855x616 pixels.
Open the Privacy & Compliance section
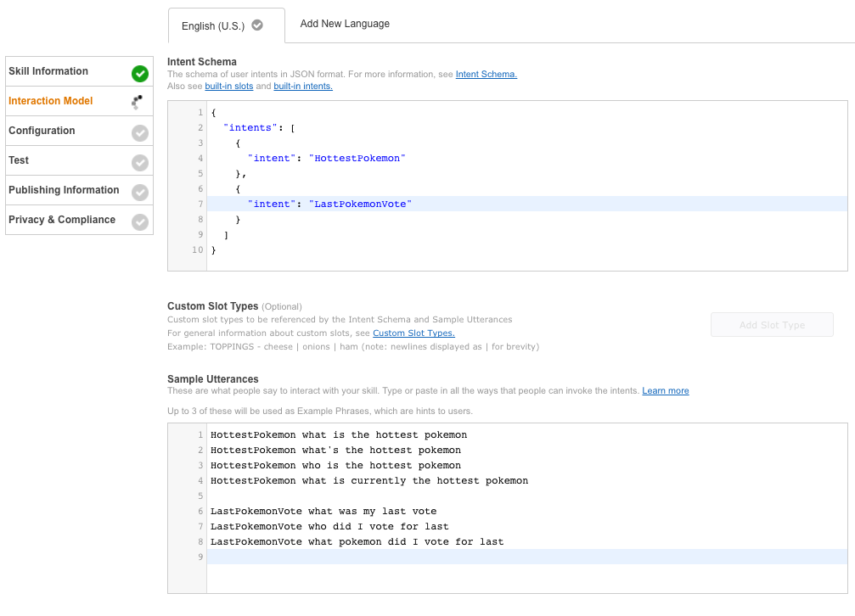pyautogui.click(x=79, y=220)
